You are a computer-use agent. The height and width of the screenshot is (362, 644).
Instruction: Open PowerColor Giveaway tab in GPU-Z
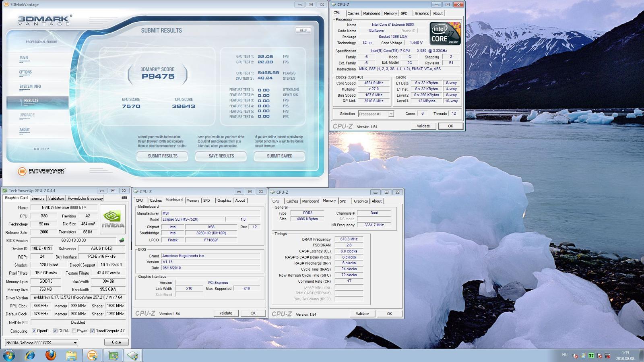pos(85,198)
